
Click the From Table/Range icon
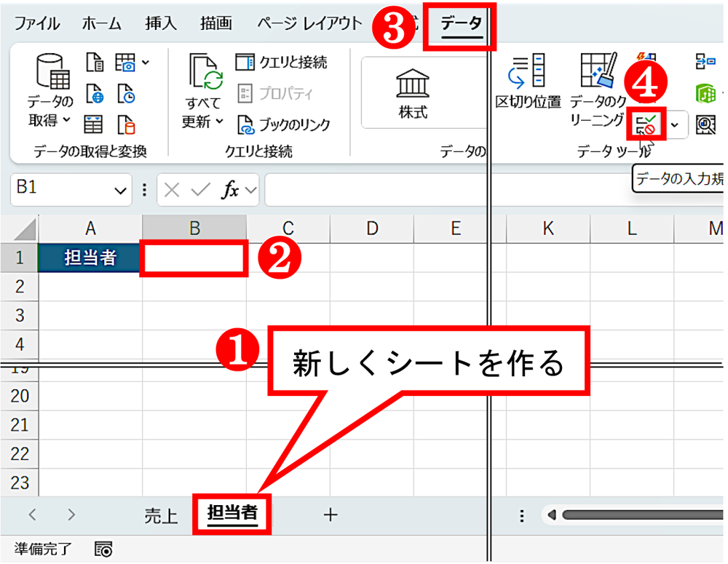[x=93, y=125]
